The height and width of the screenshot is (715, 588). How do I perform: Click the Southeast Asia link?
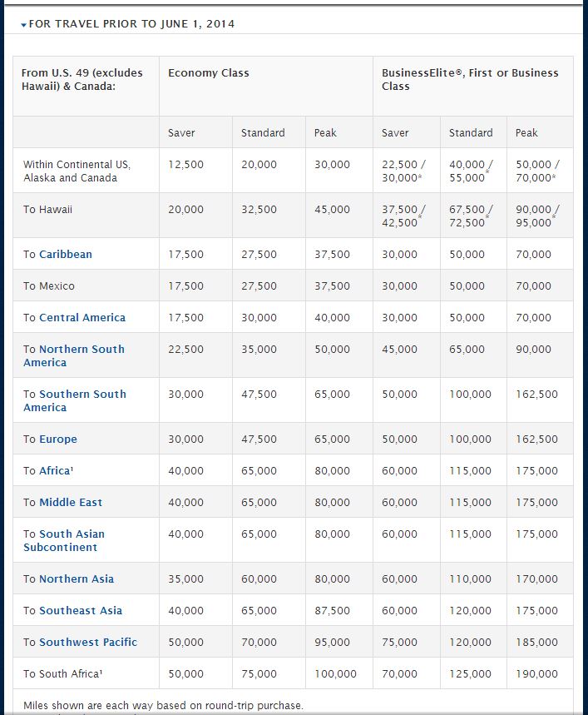point(81,610)
